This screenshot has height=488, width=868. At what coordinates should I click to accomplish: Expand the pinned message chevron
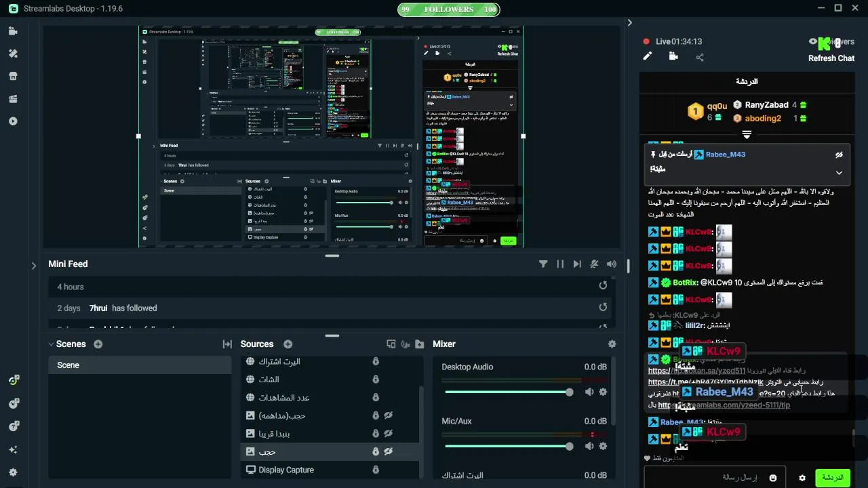point(839,173)
